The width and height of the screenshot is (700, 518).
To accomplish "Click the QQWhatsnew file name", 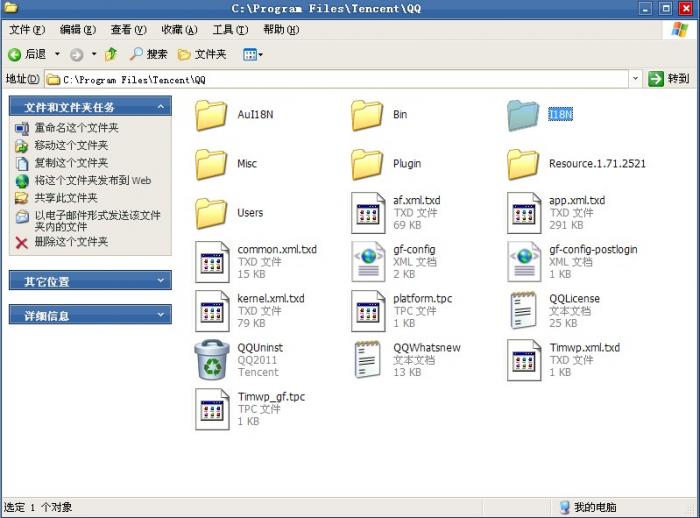I will click(x=426, y=347).
